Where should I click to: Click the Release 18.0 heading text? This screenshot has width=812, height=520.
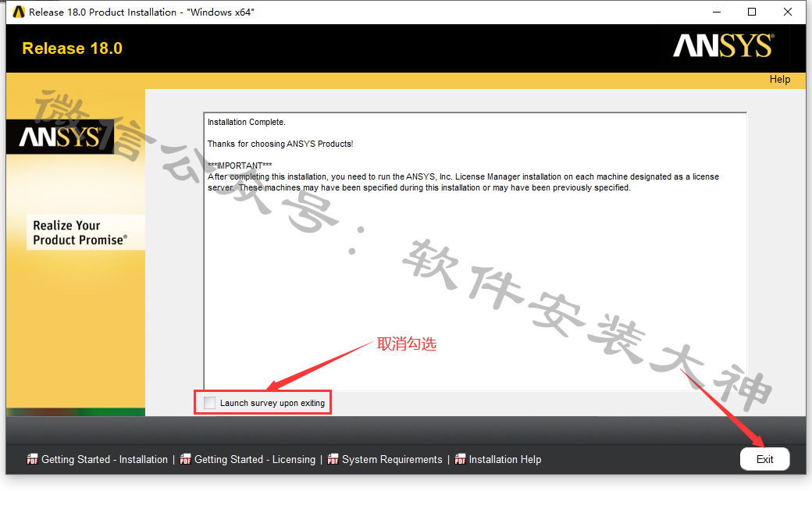[x=73, y=48]
